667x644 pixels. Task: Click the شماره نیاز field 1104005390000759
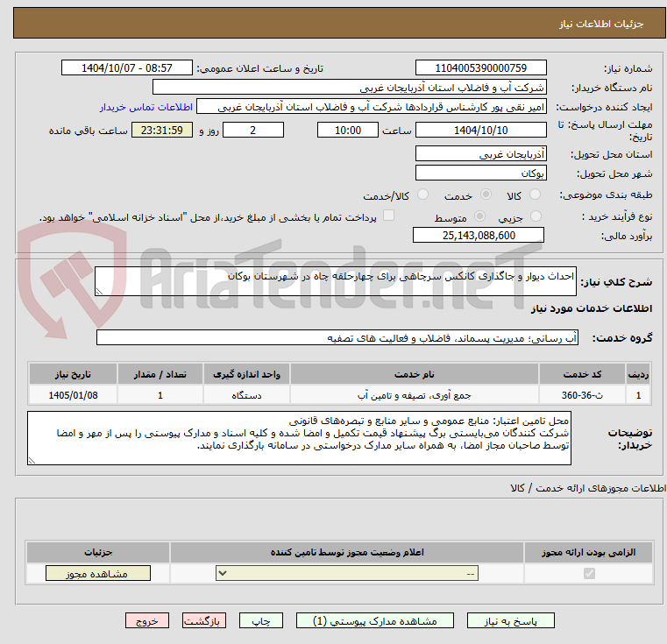[480, 68]
